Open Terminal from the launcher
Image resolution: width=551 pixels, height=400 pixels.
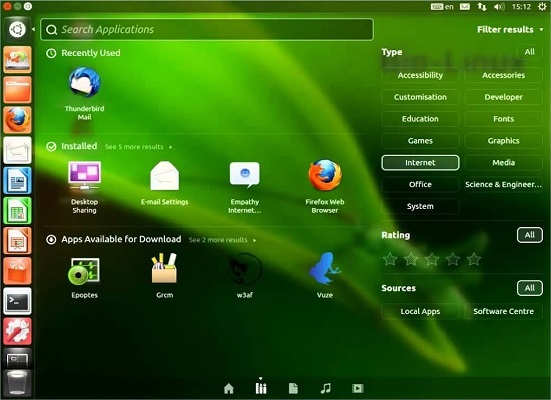coord(17,301)
